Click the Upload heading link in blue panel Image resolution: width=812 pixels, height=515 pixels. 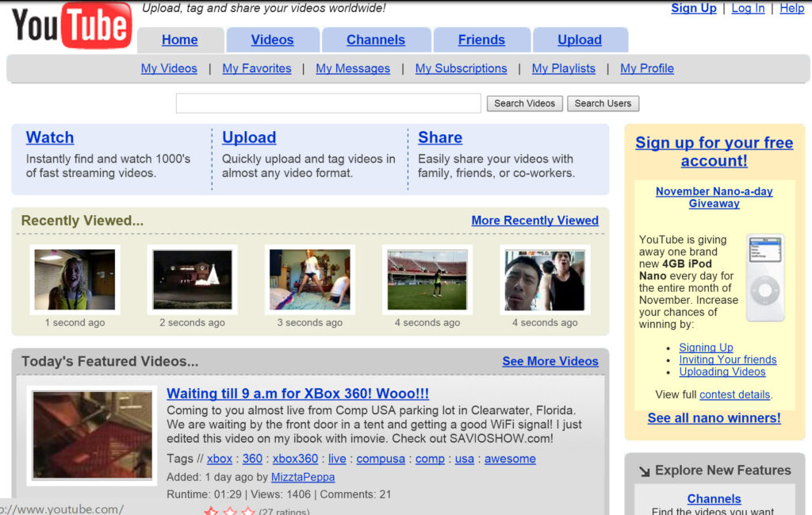pyautogui.click(x=249, y=137)
